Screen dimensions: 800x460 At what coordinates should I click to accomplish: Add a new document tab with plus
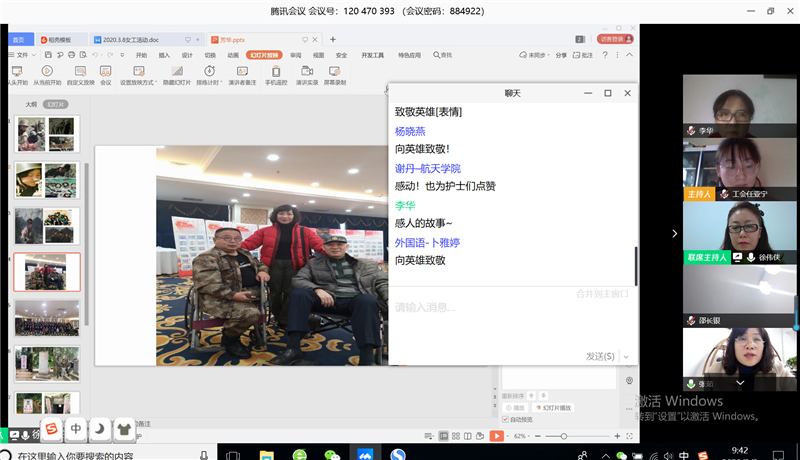(x=333, y=39)
